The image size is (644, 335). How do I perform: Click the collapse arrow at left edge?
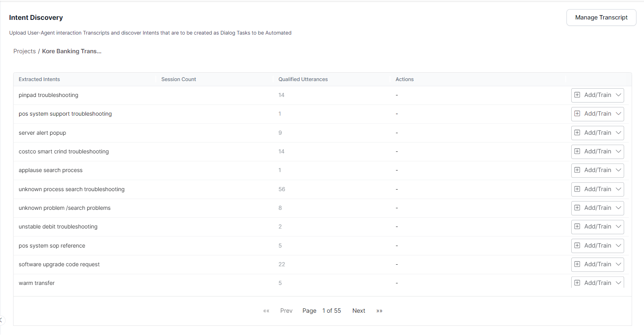(1, 320)
